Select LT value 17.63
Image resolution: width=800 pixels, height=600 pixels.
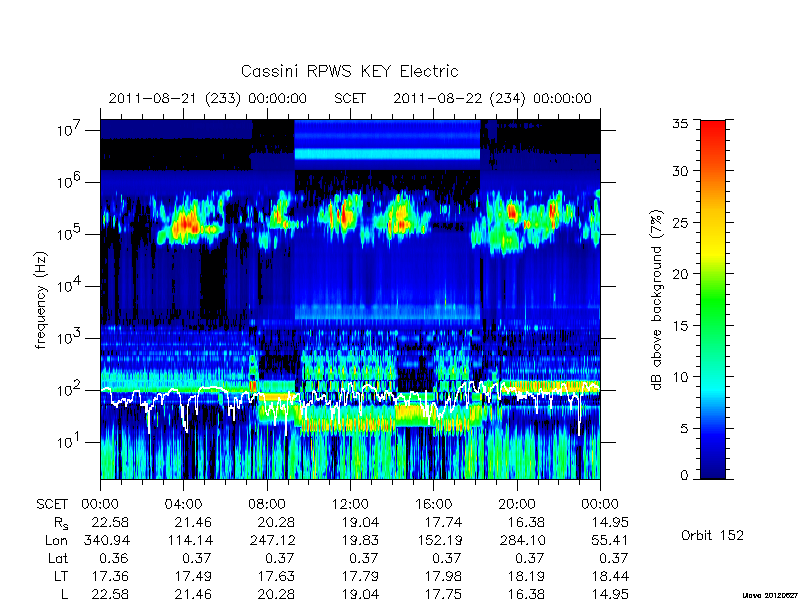(276, 576)
